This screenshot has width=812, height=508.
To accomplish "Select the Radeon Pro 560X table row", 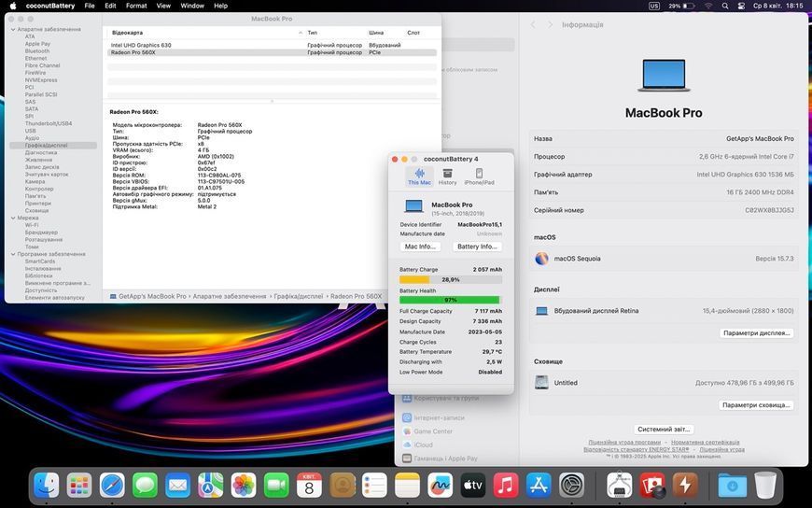I will (x=272, y=52).
